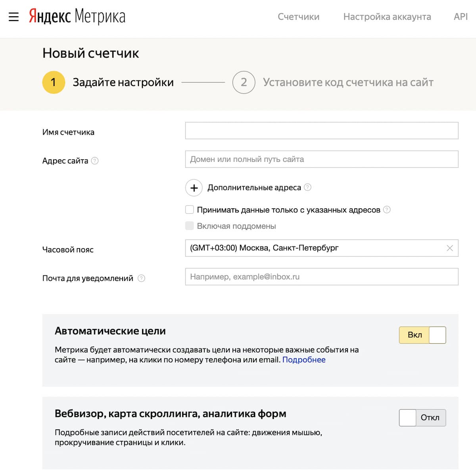The height and width of the screenshot is (475, 476).
Task: Click the Имя счетчика input field
Action: click(321, 131)
